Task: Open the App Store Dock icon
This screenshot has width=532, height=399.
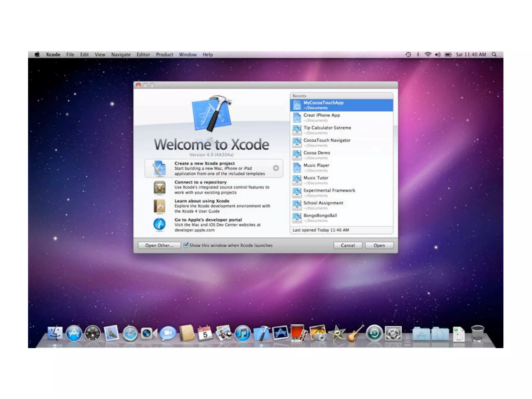Action: (74, 333)
